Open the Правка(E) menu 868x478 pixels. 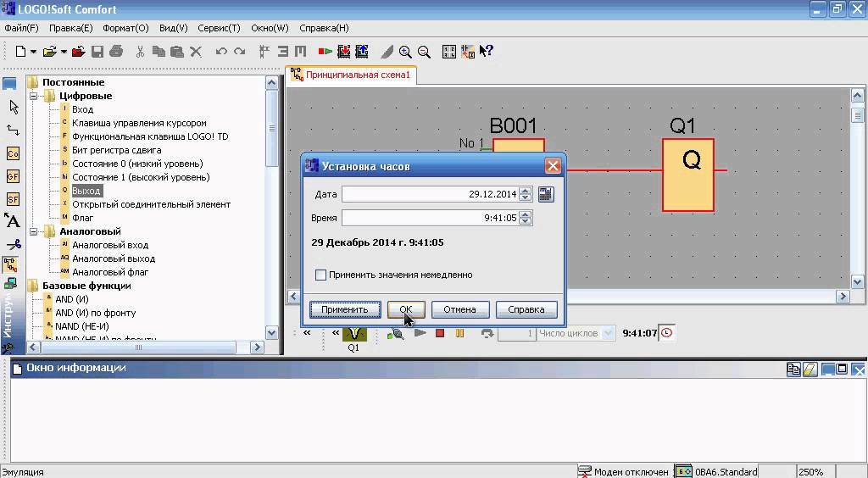pyautogui.click(x=71, y=28)
